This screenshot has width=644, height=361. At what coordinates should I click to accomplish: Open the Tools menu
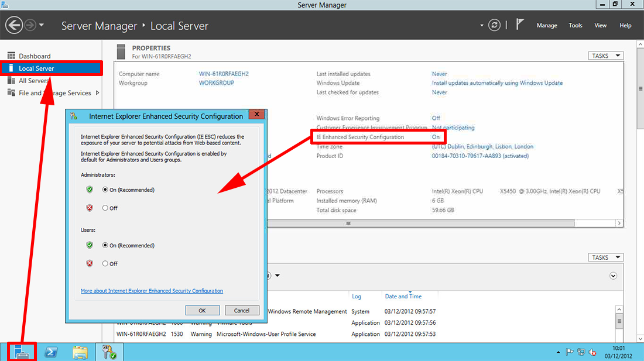[576, 25]
